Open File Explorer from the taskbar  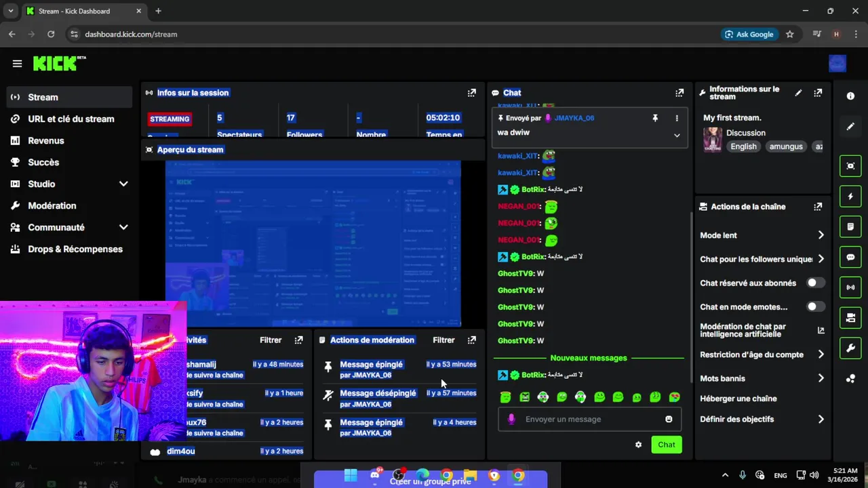click(470, 475)
